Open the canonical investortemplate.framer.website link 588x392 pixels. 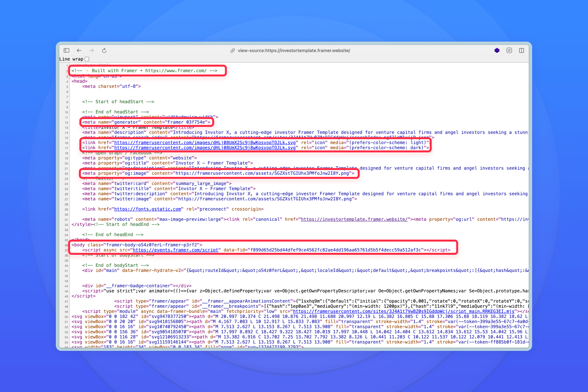click(x=354, y=219)
